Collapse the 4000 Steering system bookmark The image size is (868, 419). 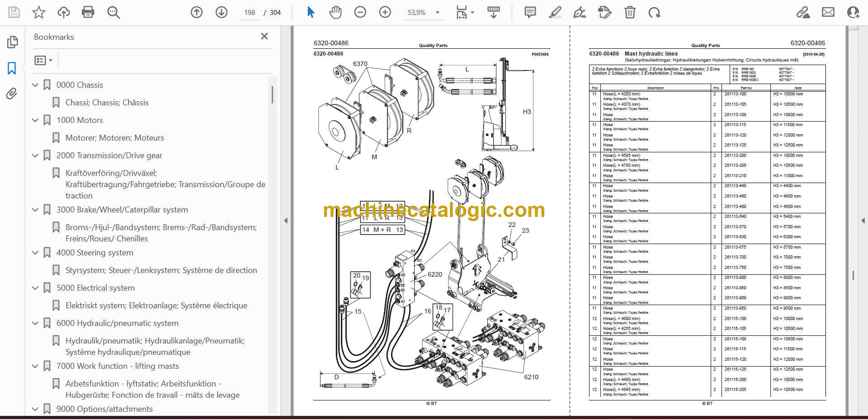35,253
